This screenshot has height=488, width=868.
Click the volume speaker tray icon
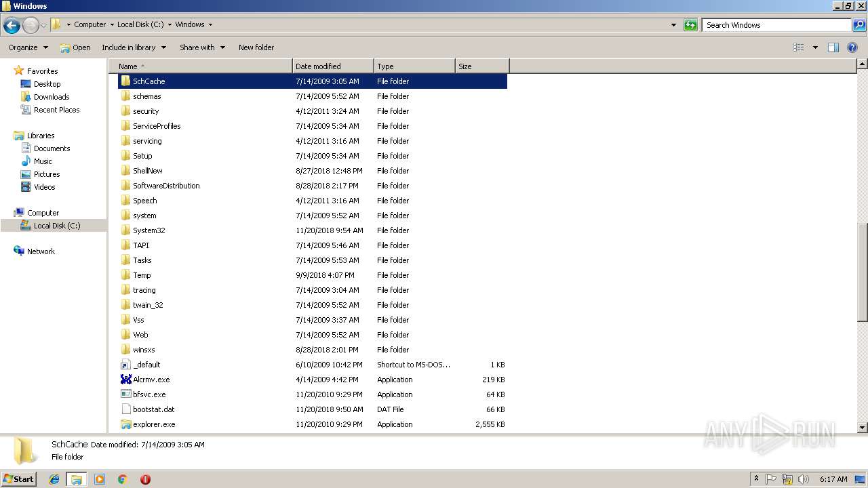point(804,479)
